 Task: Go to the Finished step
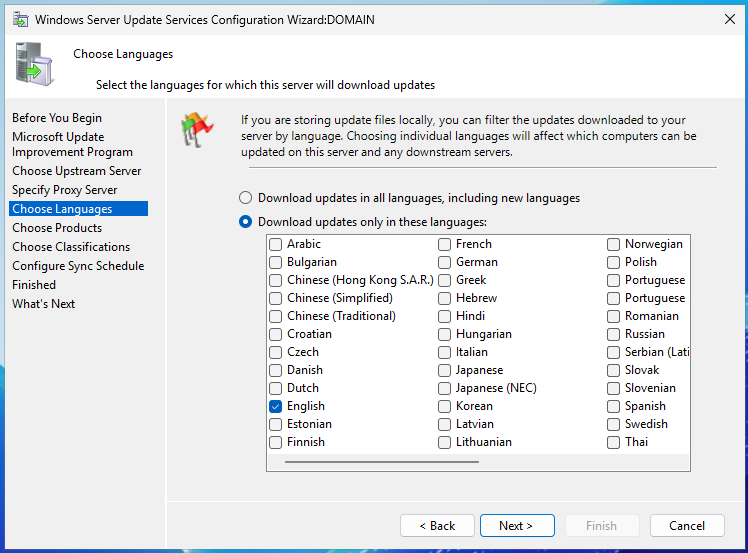click(34, 285)
